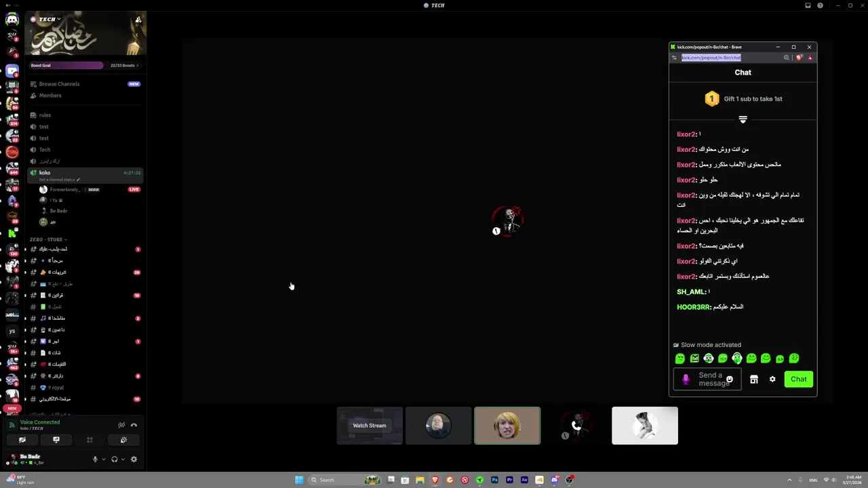Insert the first green Kick emote
This screenshot has height=488, width=868.
tap(680, 359)
